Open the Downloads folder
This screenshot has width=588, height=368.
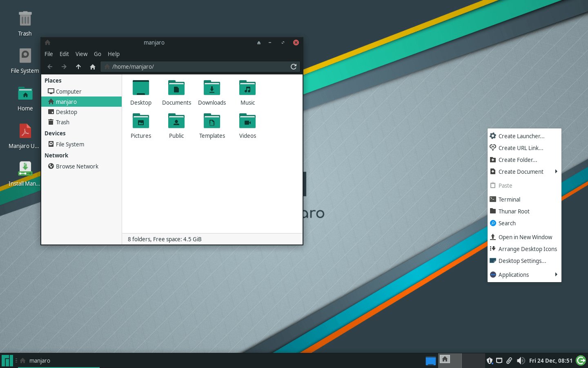[x=212, y=93]
